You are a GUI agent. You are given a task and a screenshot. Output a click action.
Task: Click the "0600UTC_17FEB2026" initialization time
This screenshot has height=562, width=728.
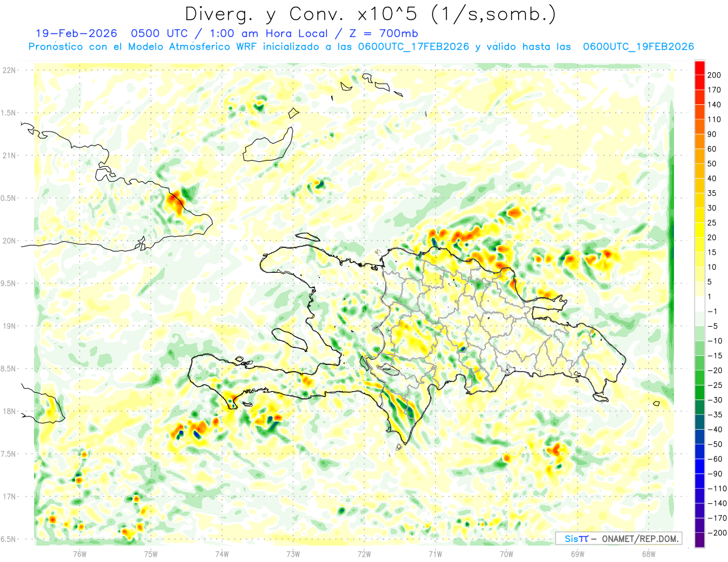414,47
